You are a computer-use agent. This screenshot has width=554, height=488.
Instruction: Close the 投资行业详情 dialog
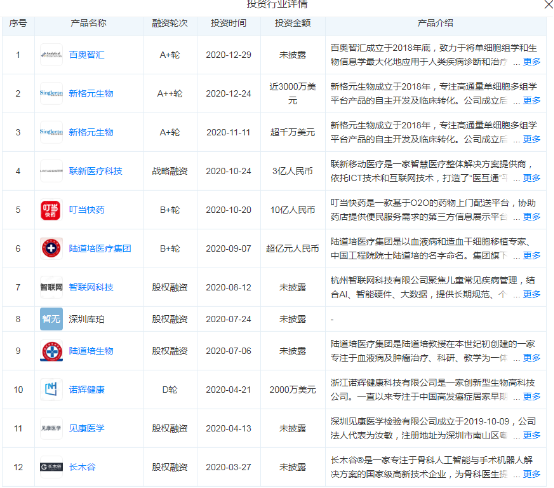point(549,4)
